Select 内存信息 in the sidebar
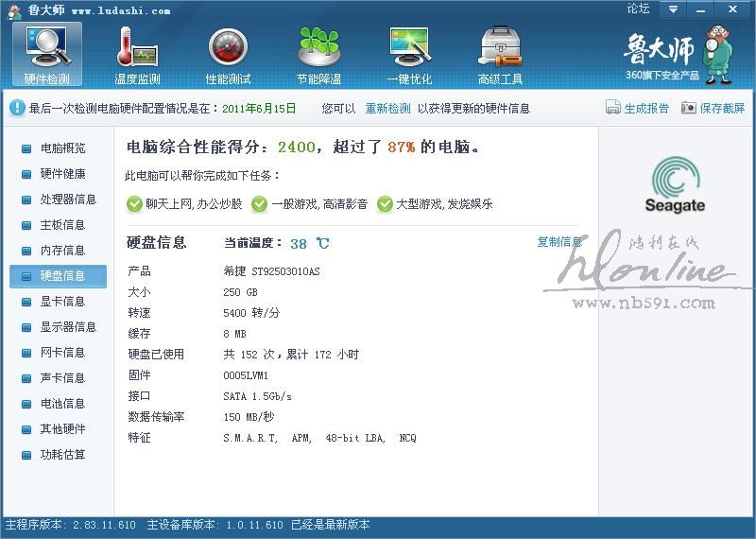756x539 pixels. click(x=58, y=250)
